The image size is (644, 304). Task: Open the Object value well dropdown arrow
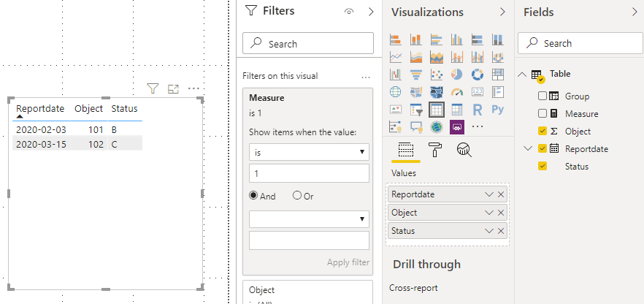tap(488, 213)
